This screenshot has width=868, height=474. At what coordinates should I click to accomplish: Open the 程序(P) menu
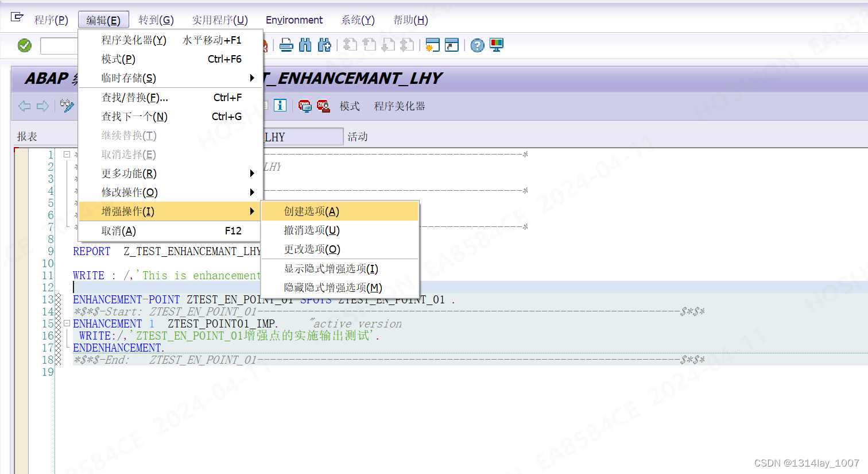coord(51,20)
